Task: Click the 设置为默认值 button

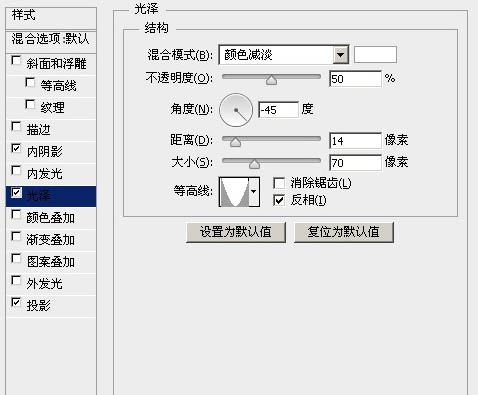Action: coord(236,232)
